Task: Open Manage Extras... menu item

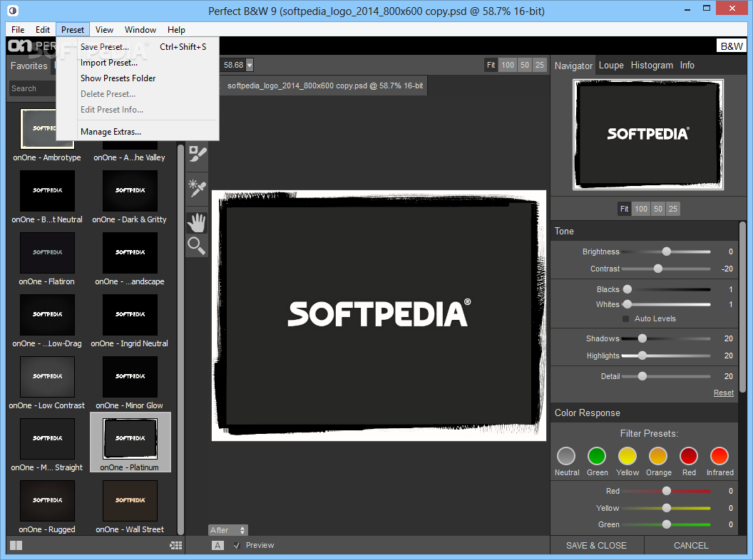Action: (138, 132)
